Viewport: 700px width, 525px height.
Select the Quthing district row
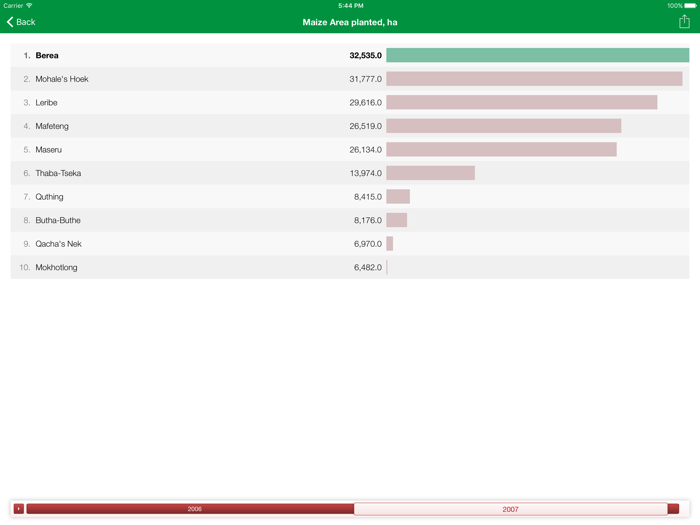(x=350, y=197)
